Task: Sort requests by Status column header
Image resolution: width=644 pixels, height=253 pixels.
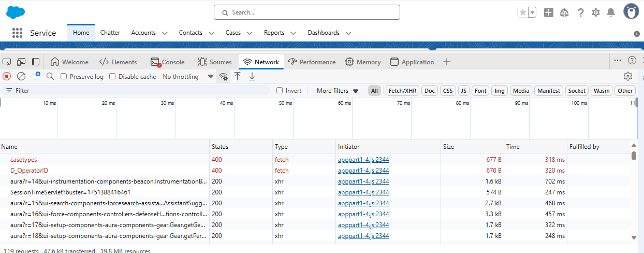Action: point(241,147)
